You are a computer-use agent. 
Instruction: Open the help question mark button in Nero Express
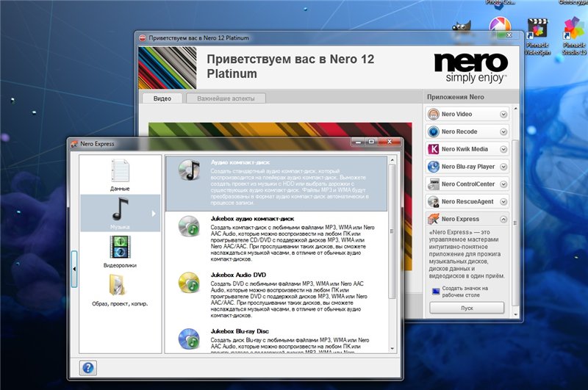point(88,367)
